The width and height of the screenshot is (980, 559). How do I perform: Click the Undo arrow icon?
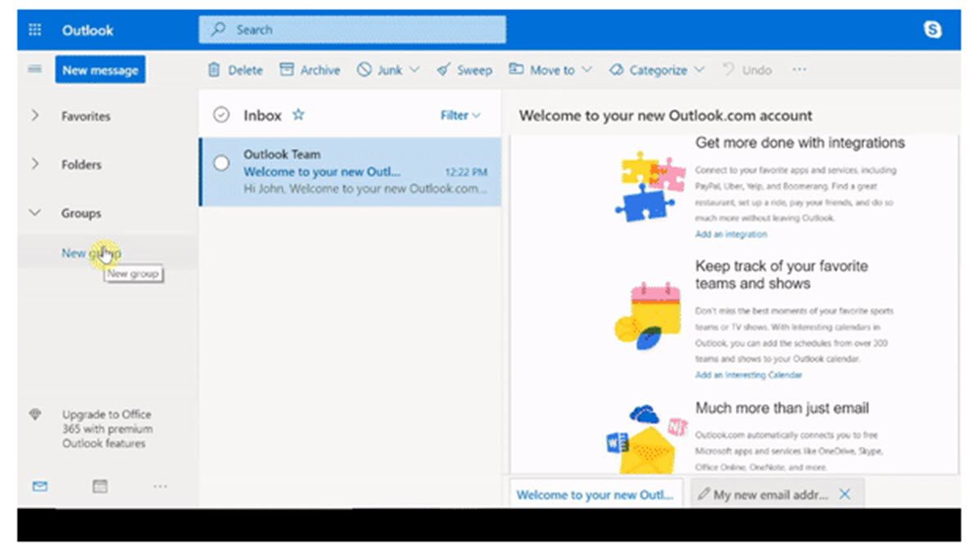point(728,70)
